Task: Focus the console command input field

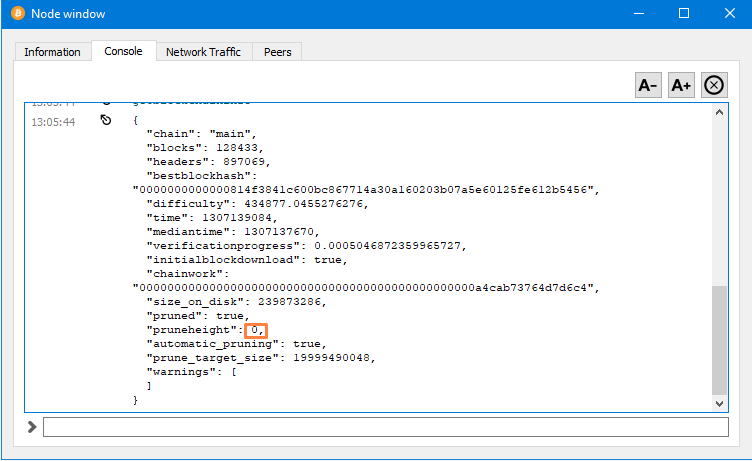Action: coord(386,427)
